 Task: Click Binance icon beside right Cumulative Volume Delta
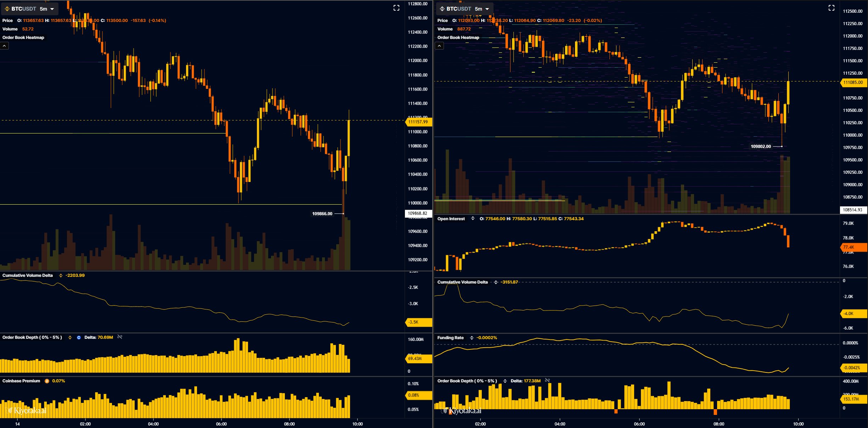pos(496,282)
